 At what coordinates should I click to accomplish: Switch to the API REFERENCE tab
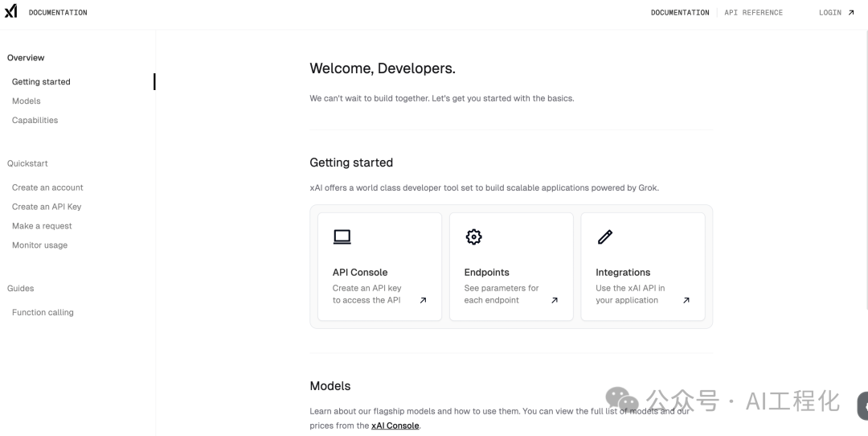(x=753, y=13)
